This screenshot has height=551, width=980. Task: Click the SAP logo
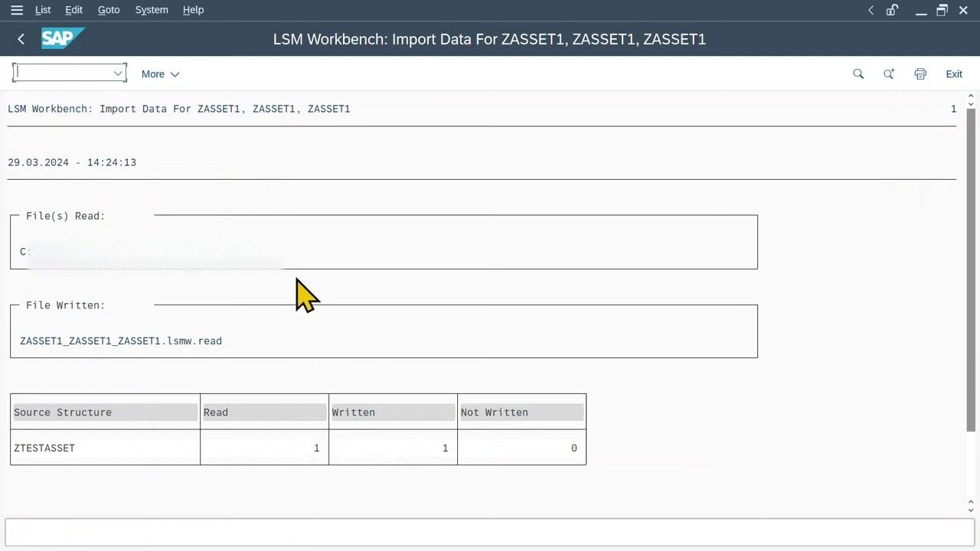tap(63, 38)
